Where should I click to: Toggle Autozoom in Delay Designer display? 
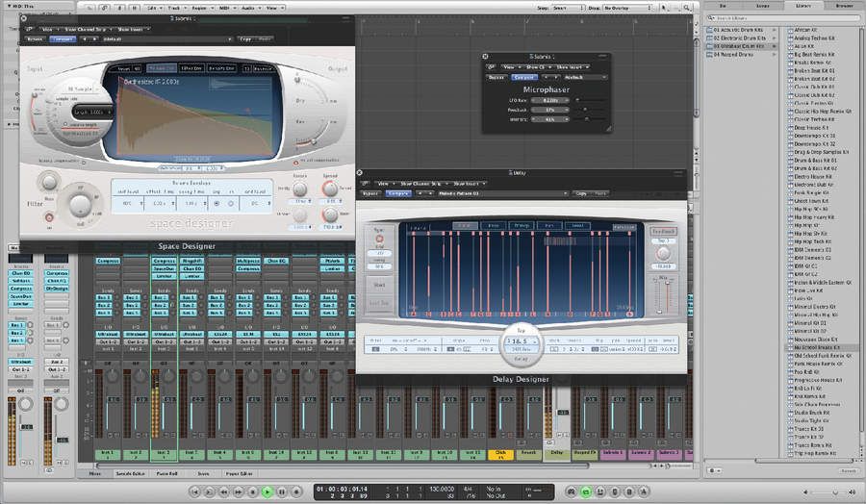click(624, 227)
